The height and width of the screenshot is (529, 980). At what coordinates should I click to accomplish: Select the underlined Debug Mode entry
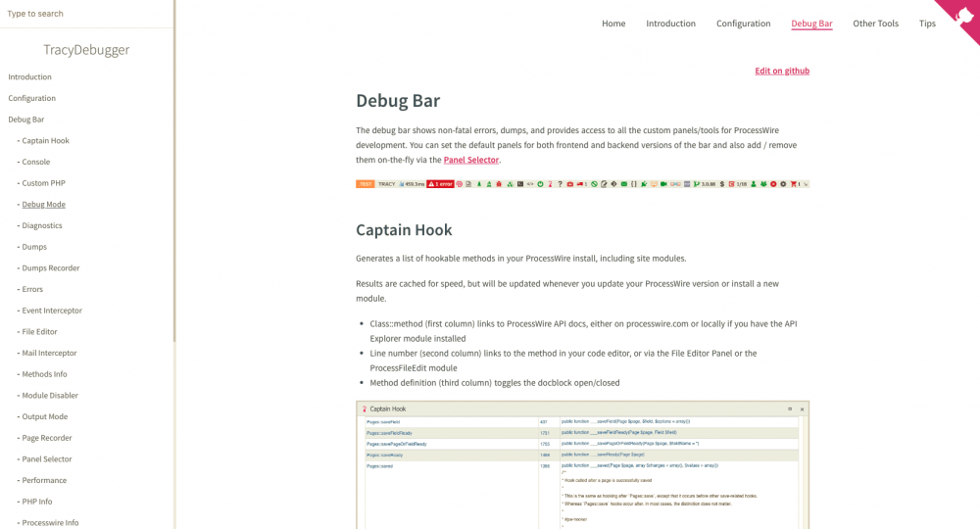pos(44,204)
